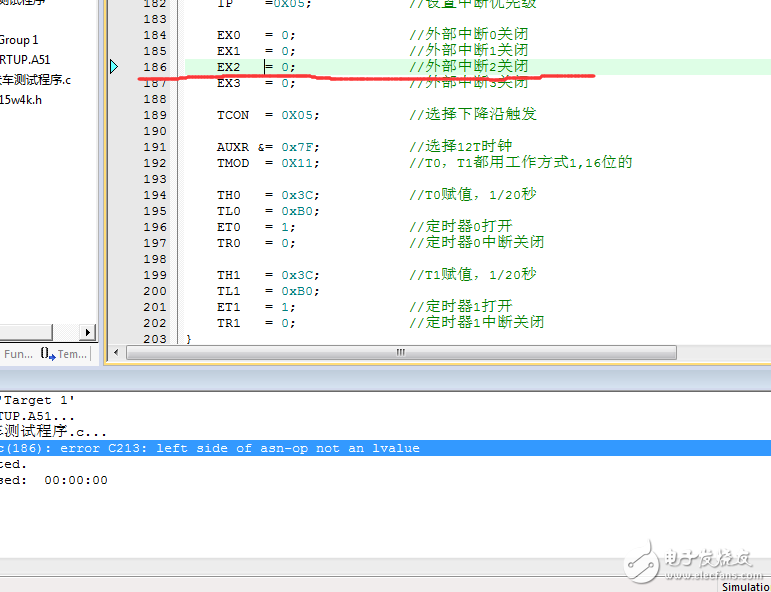The height and width of the screenshot is (592, 771).
Task: Click the TCON = 0X05 statement
Action: point(268,115)
